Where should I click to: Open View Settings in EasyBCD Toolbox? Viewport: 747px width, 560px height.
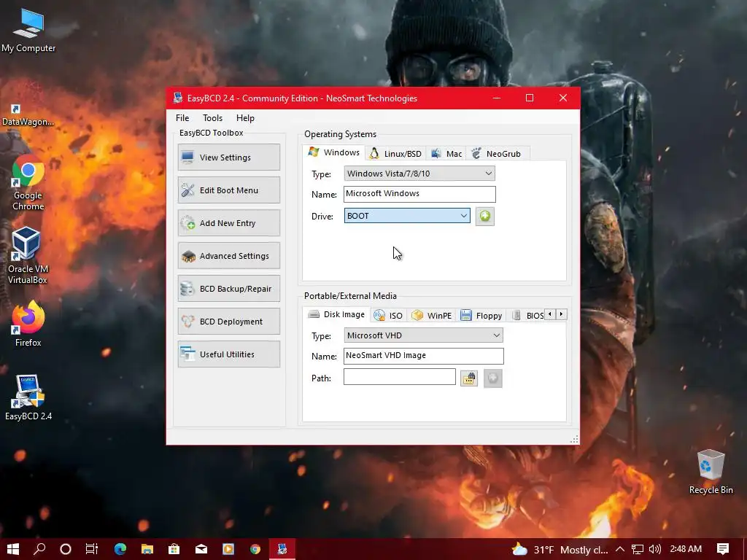(x=228, y=157)
